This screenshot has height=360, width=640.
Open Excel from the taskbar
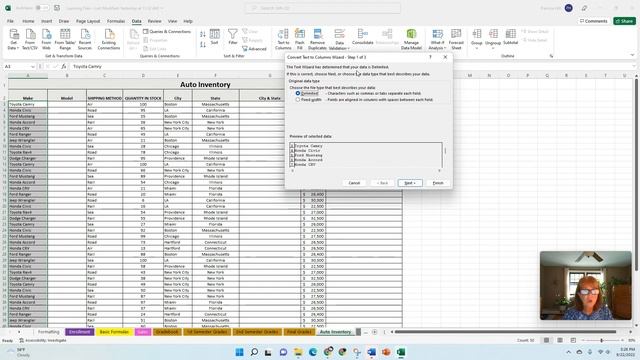pyautogui.click(x=401, y=352)
